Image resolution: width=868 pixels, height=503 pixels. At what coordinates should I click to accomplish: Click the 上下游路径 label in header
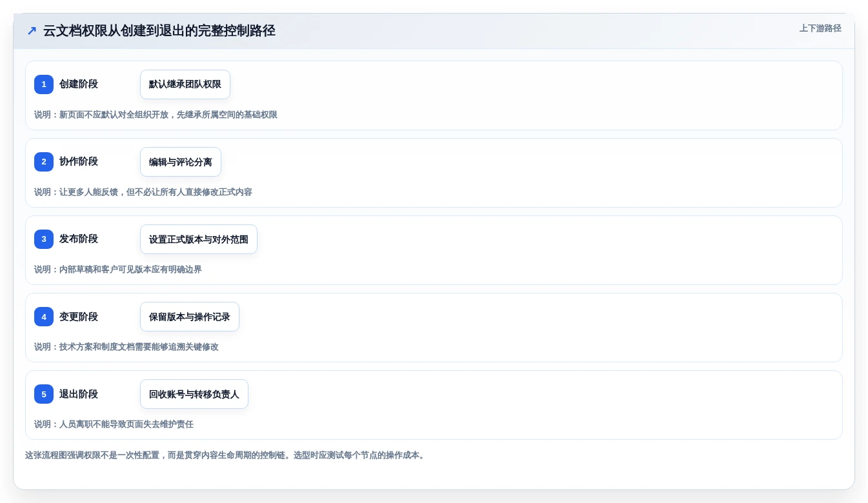820,28
